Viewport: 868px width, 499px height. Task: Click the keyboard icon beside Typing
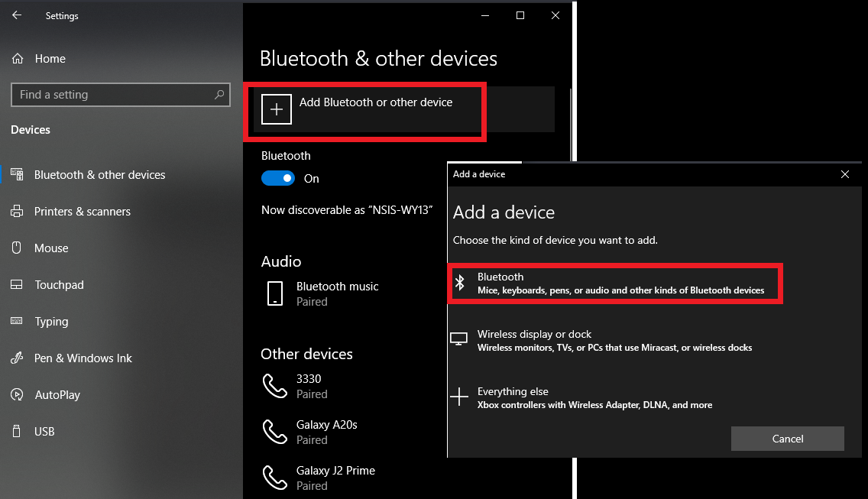coord(17,321)
